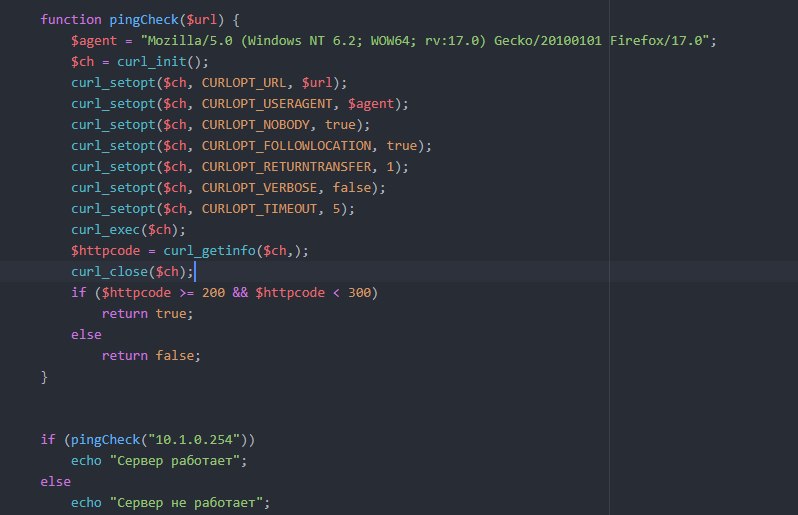Screen dimensions: 798x515
Task: Click 'return true;' statement
Action: (x=148, y=314)
